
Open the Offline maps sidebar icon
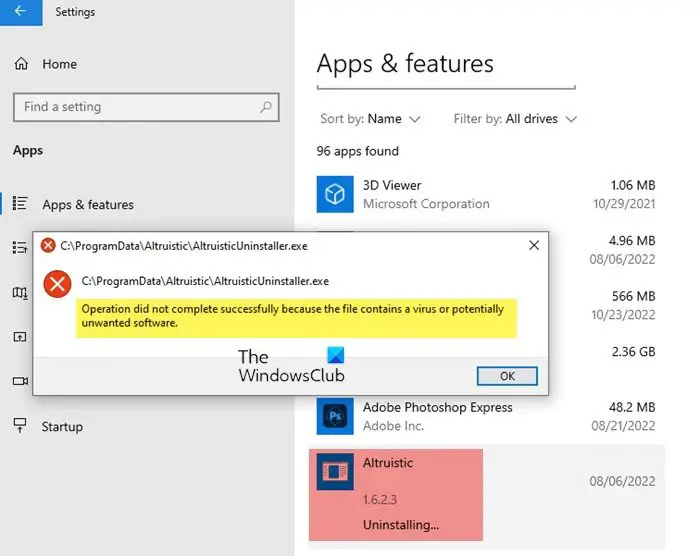point(20,293)
